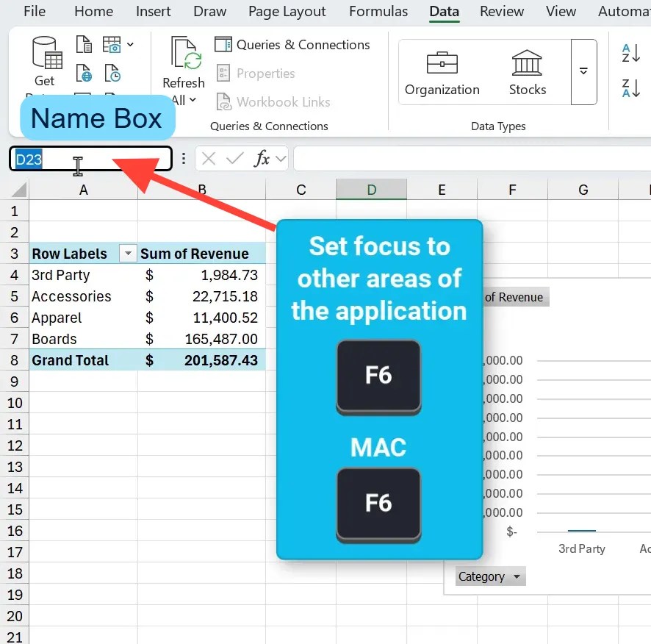The image size is (651, 644).
Task: Click the From Web globe icon
Action: coord(84,73)
